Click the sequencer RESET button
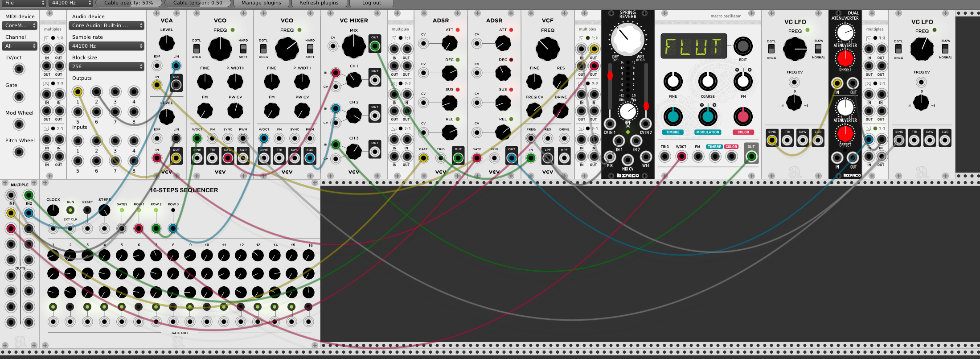The image size is (980, 359). click(87, 210)
